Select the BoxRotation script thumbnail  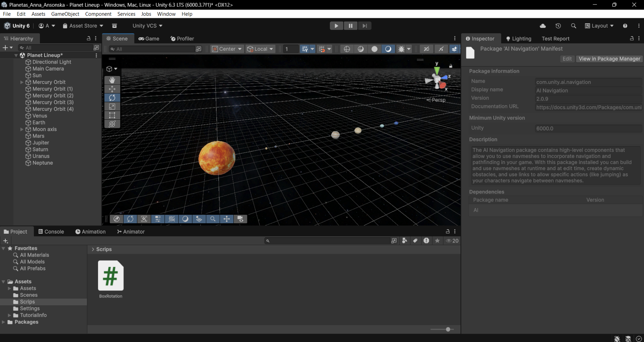click(111, 276)
